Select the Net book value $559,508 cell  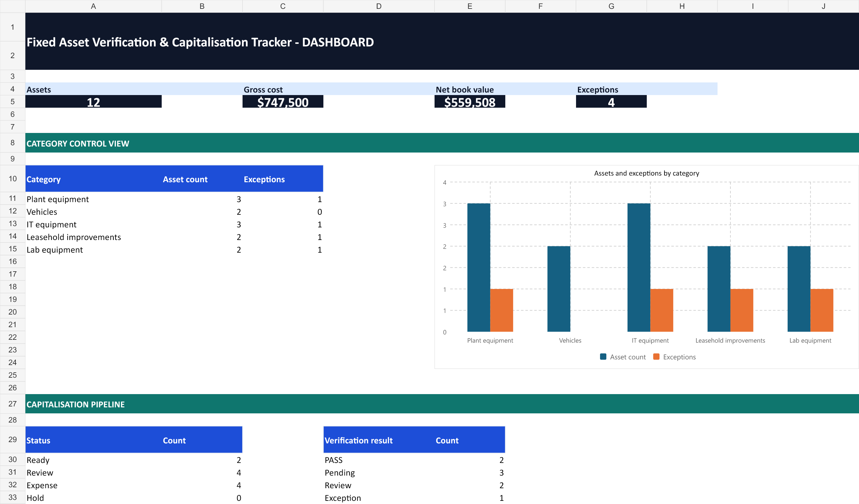click(470, 102)
